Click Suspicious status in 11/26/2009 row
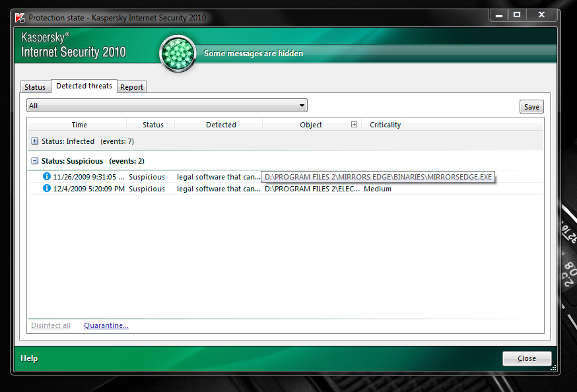The width and height of the screenshot is (577, 392). 147,177
